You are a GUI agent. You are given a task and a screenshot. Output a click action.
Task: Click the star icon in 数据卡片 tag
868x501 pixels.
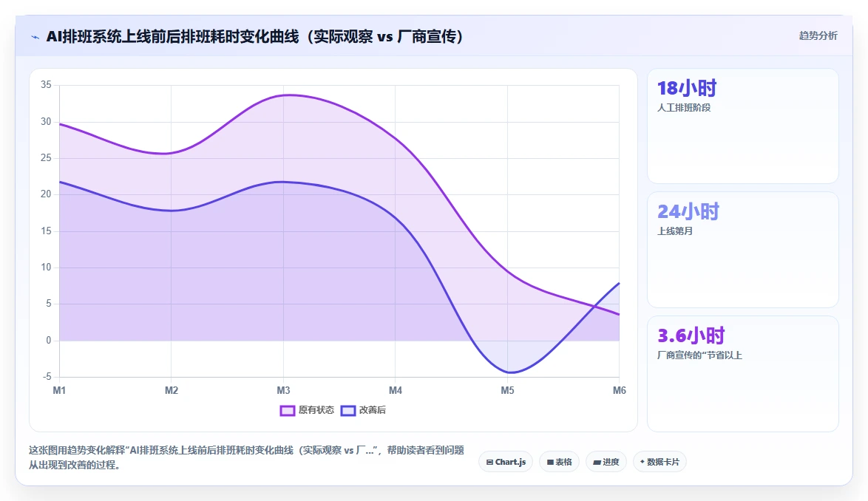click(x=642, y=462)
